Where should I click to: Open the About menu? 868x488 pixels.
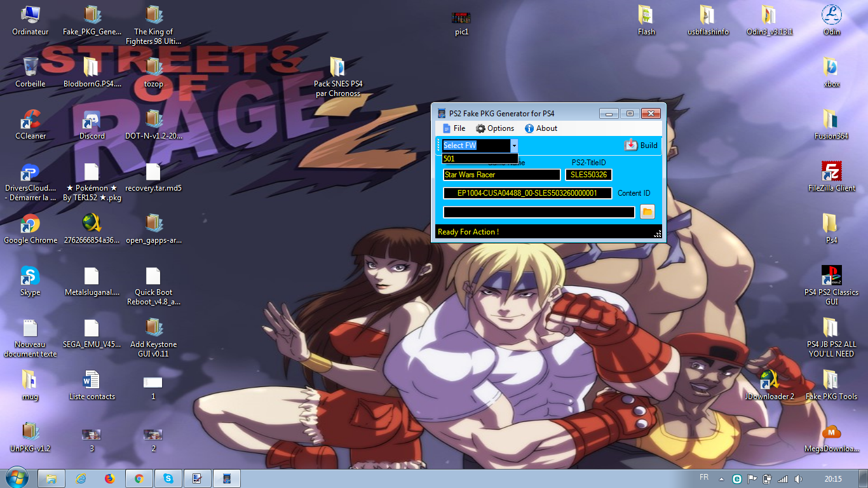coord(541,128)
